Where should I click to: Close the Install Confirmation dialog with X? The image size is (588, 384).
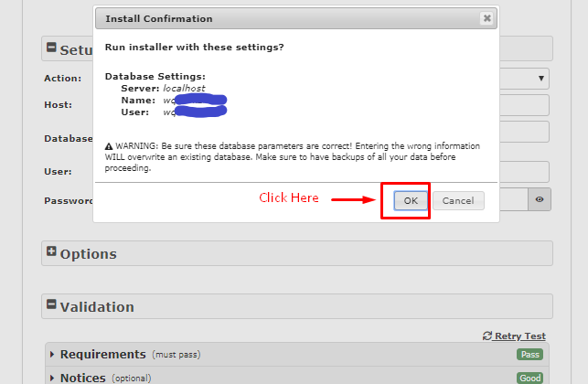click(x=487, y=18)
